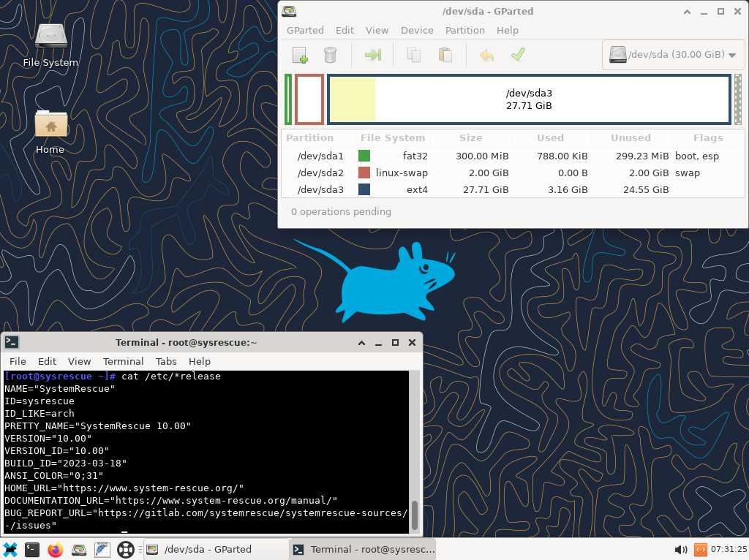
Task: Click the Delete partition trash icon
Action: [330, 55]
